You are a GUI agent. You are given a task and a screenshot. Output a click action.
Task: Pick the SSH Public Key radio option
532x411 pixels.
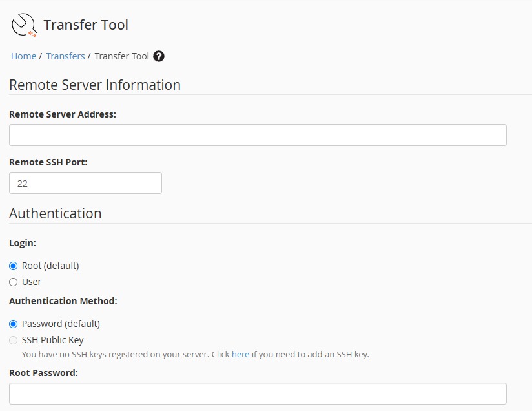[x=14, y=340]
